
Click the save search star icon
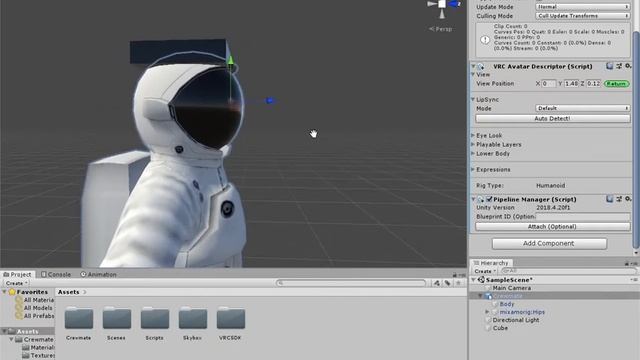pos(458,283)
